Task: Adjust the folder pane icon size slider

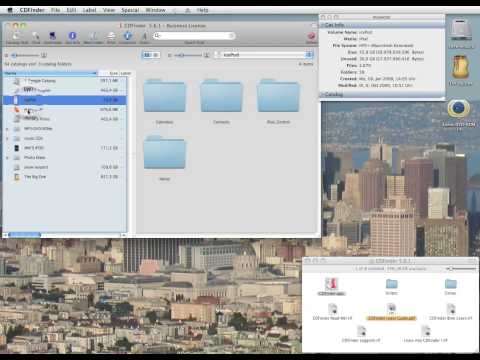Action: pos(188,55)
